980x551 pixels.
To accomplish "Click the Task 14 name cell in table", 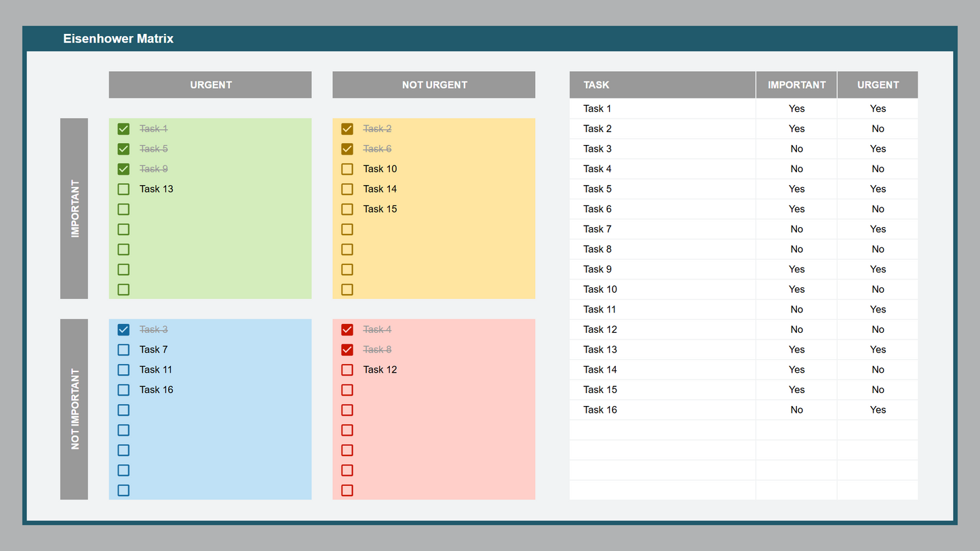I will 662,369.
